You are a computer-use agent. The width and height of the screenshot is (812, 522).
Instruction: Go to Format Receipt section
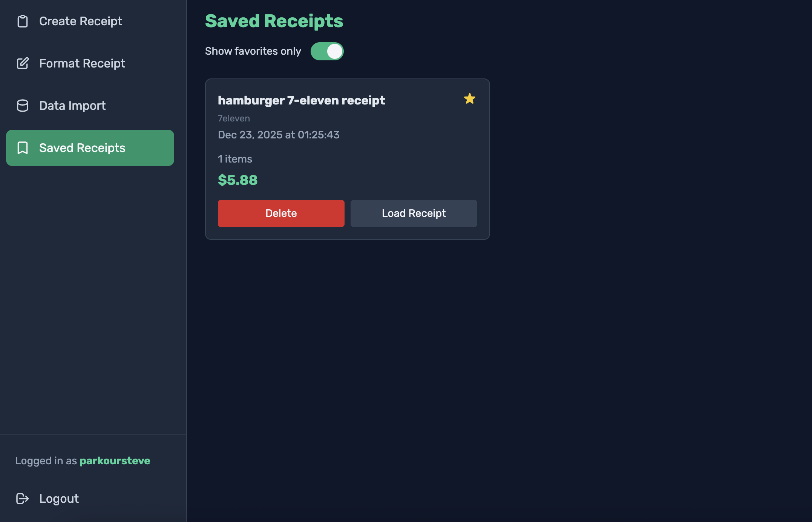82,63
